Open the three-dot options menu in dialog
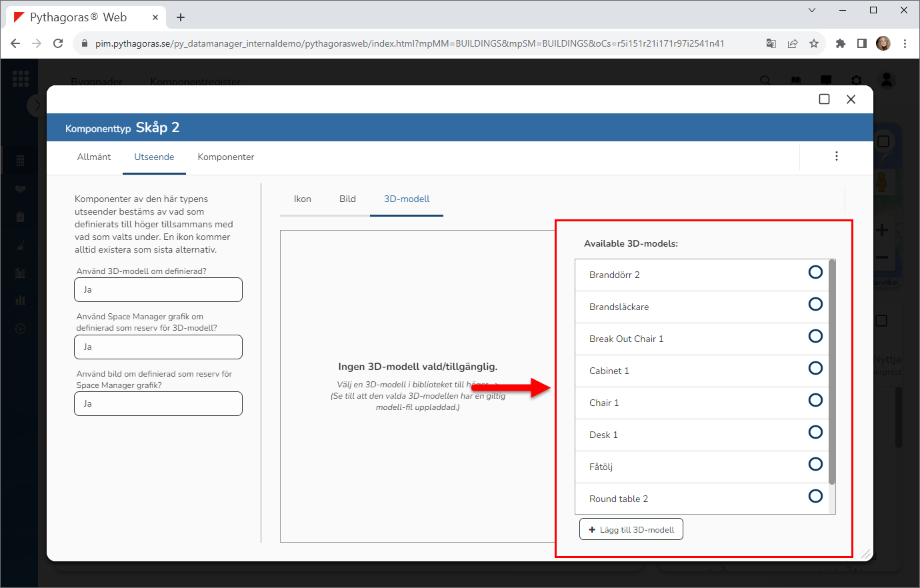The image size is (920, 588). pyautogui.click(x=836, y=156)
